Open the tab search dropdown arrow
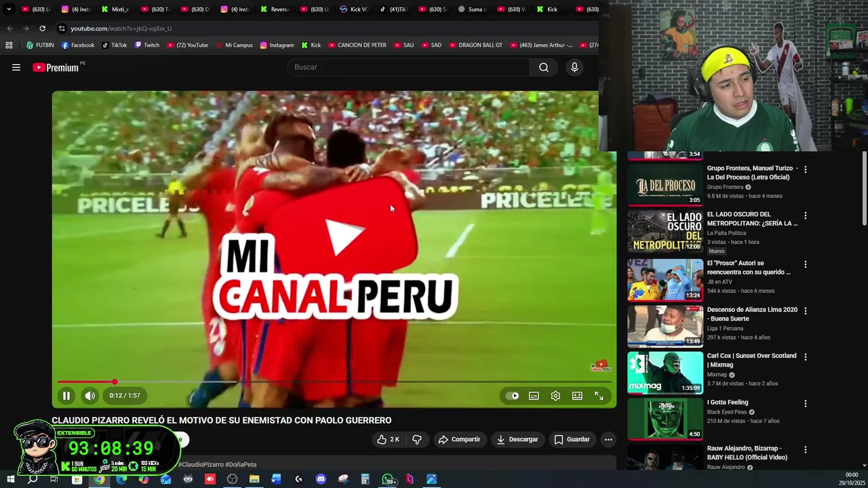868x488 pixels. (9, 9)
